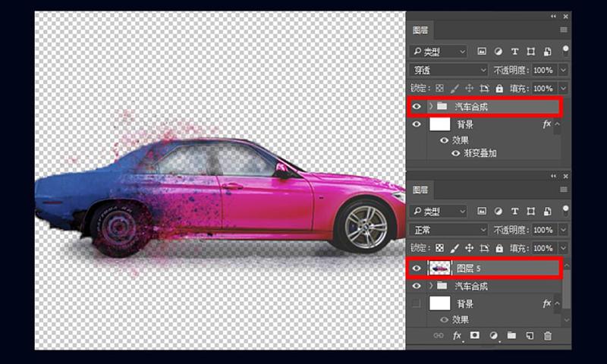This screenshot has width=607, height=364.
Task: Open the panel menu above the 穿透 blend mode
Action: coord(564,30)
